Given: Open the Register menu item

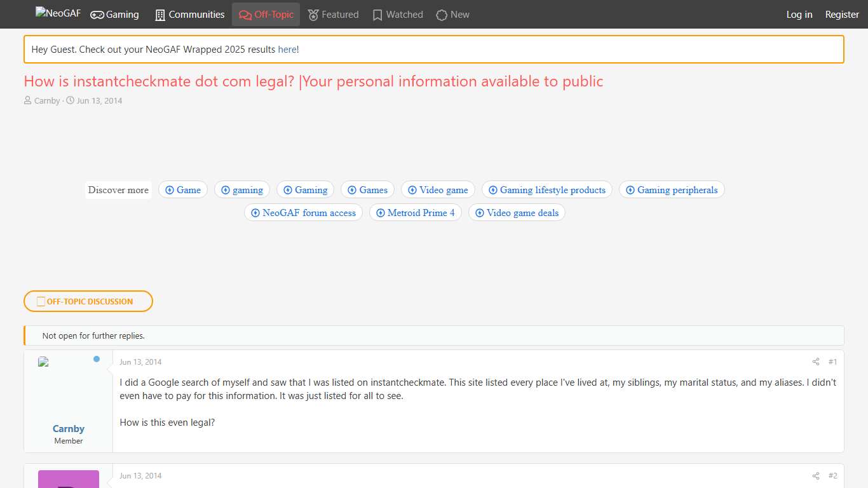Looking at the screenshot, I should point(842,14).
